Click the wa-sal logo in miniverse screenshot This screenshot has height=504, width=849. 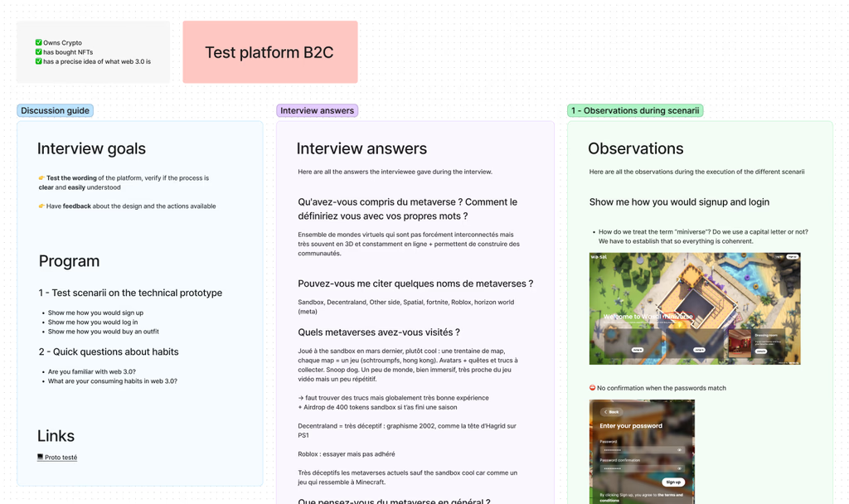click(x=599, y=258)
